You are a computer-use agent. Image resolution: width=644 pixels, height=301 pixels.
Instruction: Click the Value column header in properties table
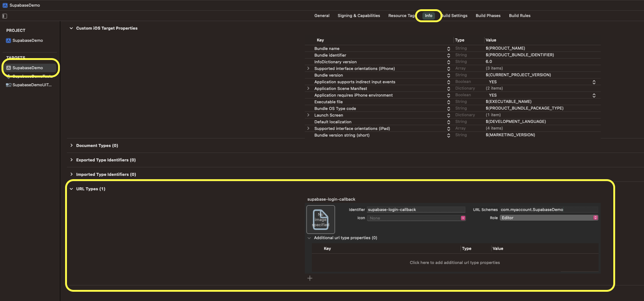(x=491, y=40)
